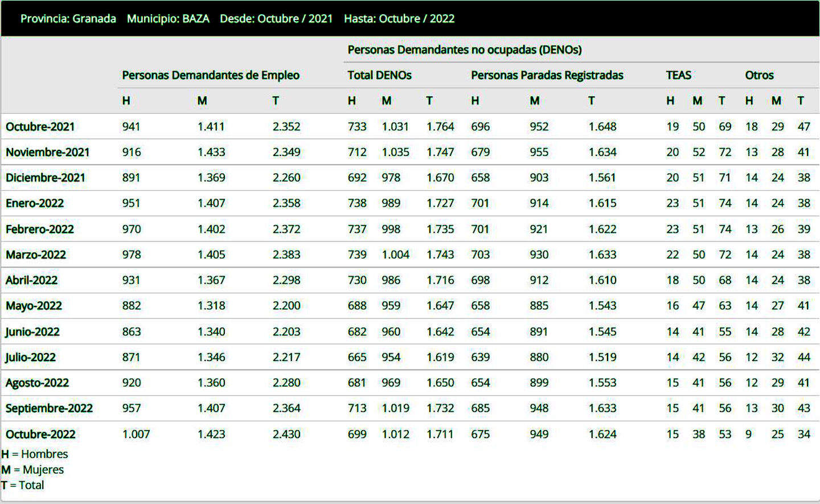Click the Personas Demandantes de Empleo header
Viewport: 820px width, 504px height.
pos(211,75)
